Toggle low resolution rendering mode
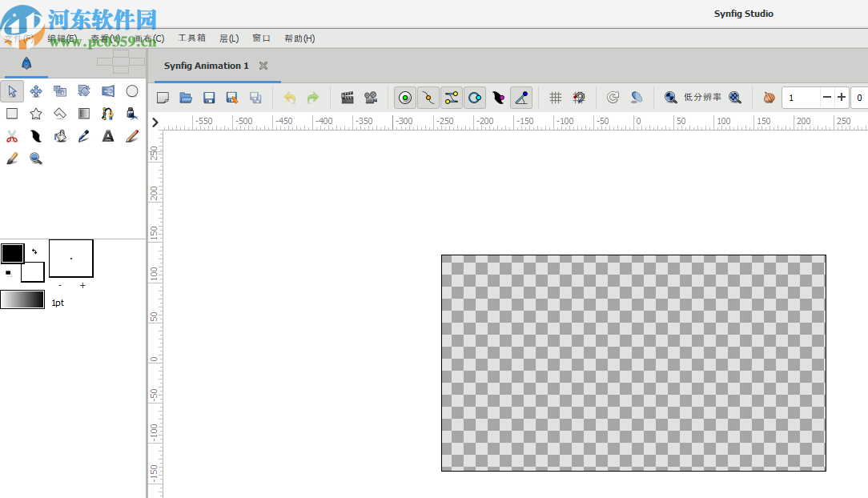 point(703,97)
